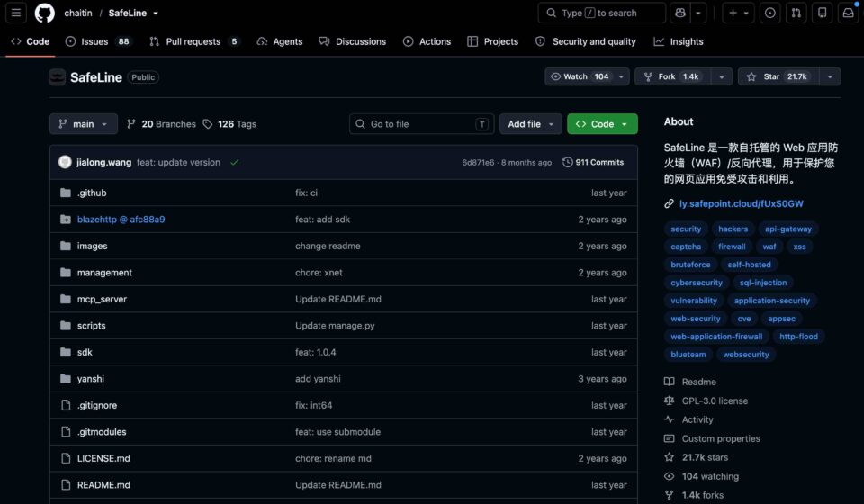The image size is (864, 504).
Task: Open commit hash 6d871e6
Action: pyautogui.click(x=478, y=163)
